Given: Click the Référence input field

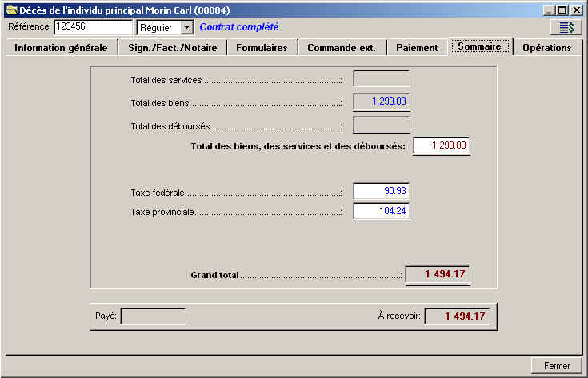Looking at the screenshot, I should coord(93,27).
